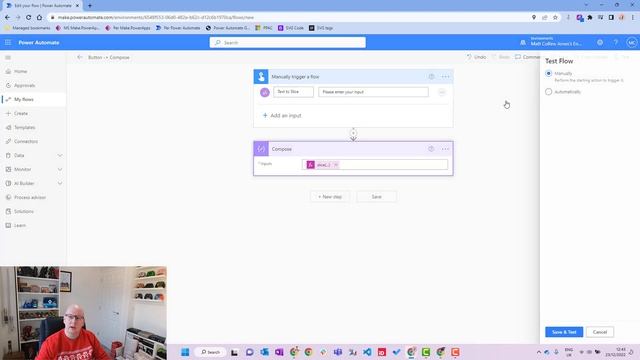
Task: Open Learn in sidebar
Action: pyautogui.click(x=20, y=225)
